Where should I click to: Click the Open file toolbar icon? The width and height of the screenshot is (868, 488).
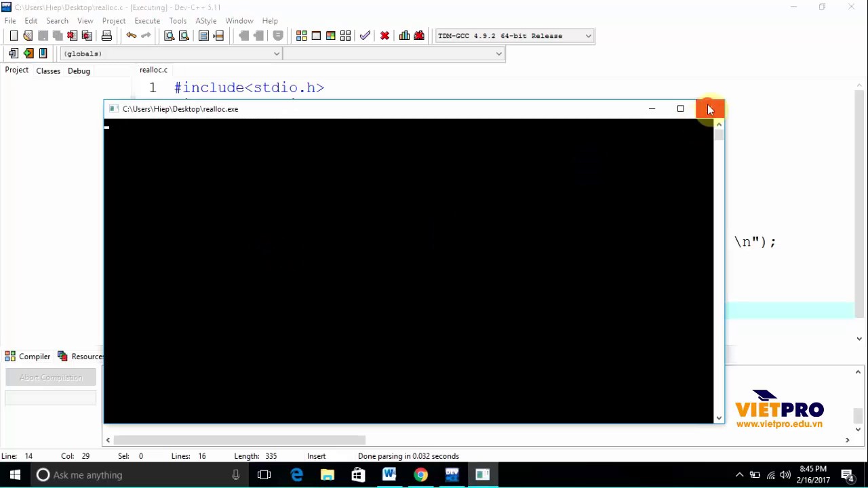28,36
